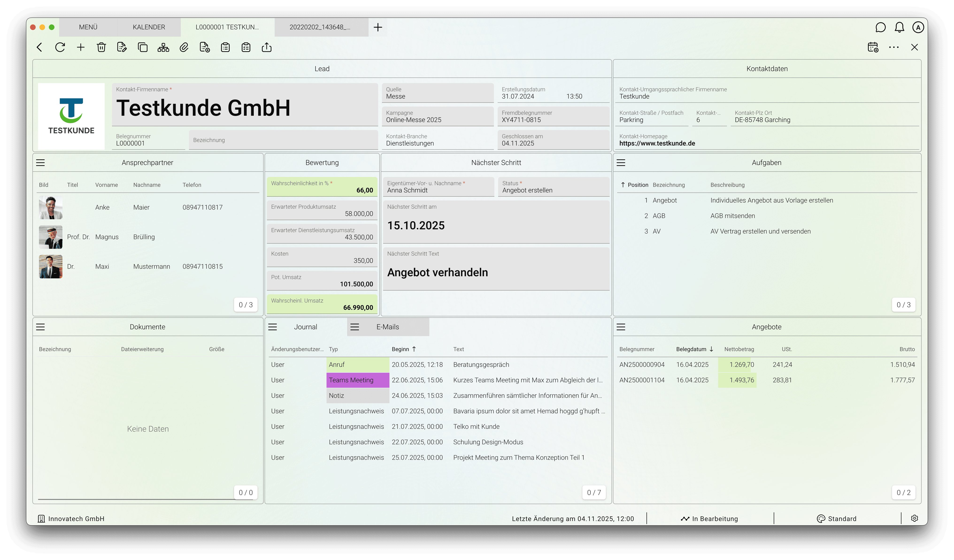Screen dimensions: 954x560
Task: Open the https://www.testkunde.de homepage link
Action: click(657, 143)
